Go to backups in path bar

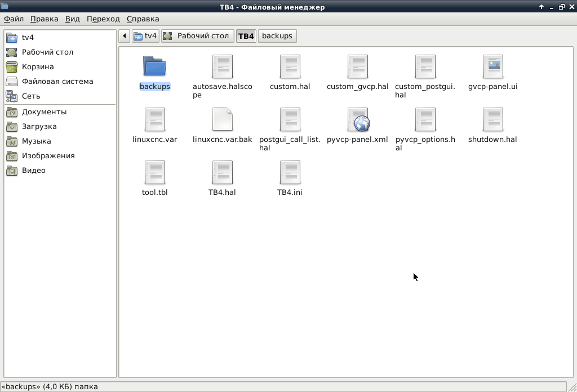pyautogui.click(x=277, y=36)
